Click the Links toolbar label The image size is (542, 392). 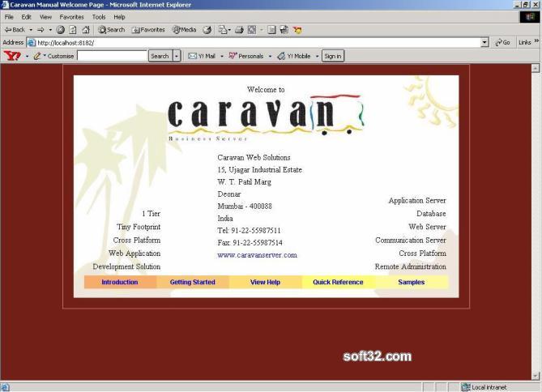pos(525,42)
